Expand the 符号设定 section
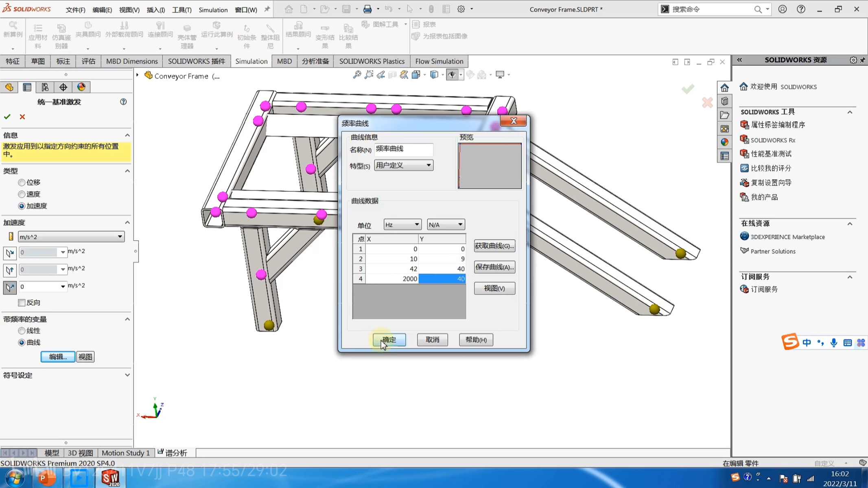 [x=127, y=375]
